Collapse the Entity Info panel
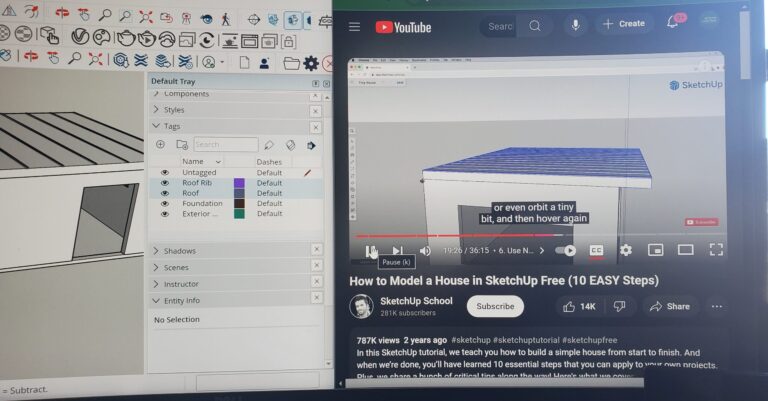This screenshot has height=401, width=768. coord(182,300)
